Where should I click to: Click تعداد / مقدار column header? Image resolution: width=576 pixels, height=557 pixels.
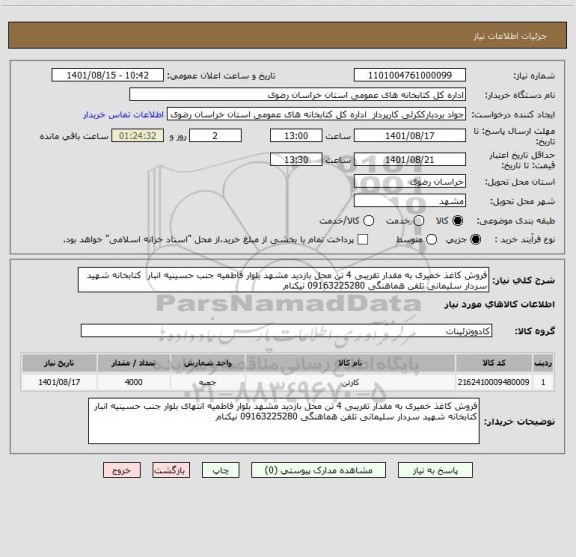coord(134,363)
